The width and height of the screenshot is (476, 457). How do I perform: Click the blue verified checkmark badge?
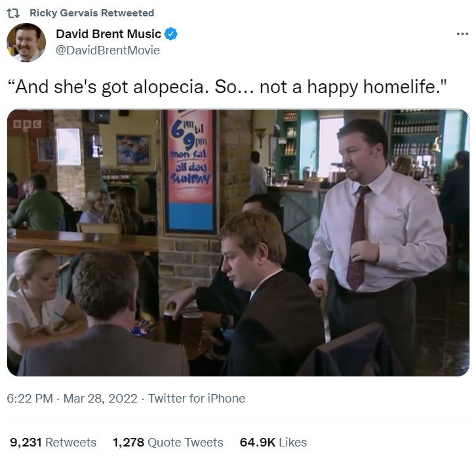click(171, 33)
